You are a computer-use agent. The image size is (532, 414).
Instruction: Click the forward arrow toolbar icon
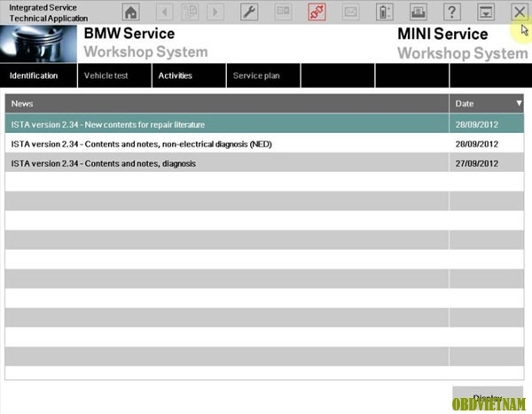(x=215, y=12)
